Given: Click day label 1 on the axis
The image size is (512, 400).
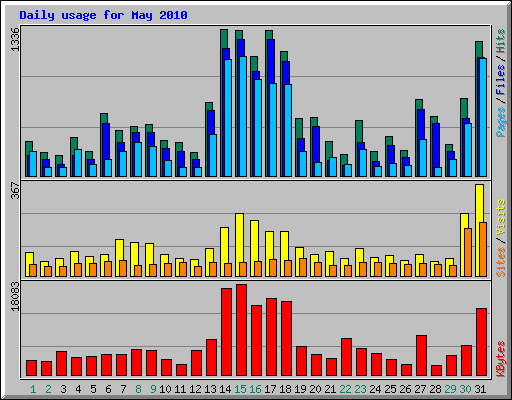Looking at the screenshot, I should tap(33, 389).
